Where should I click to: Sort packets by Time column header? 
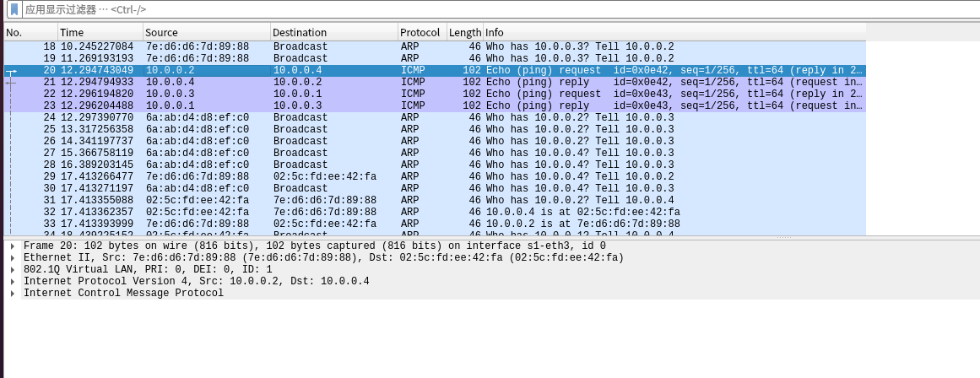point(100,33)
